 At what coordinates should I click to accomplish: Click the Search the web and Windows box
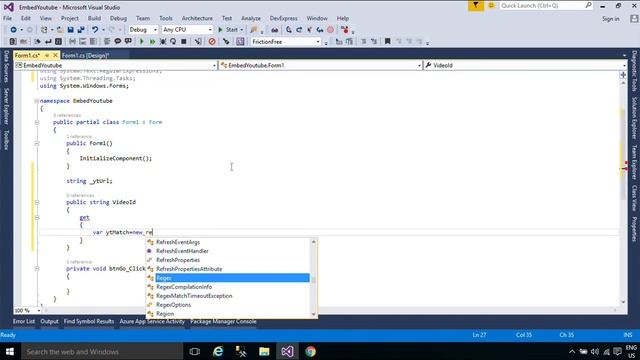[102, 351]
